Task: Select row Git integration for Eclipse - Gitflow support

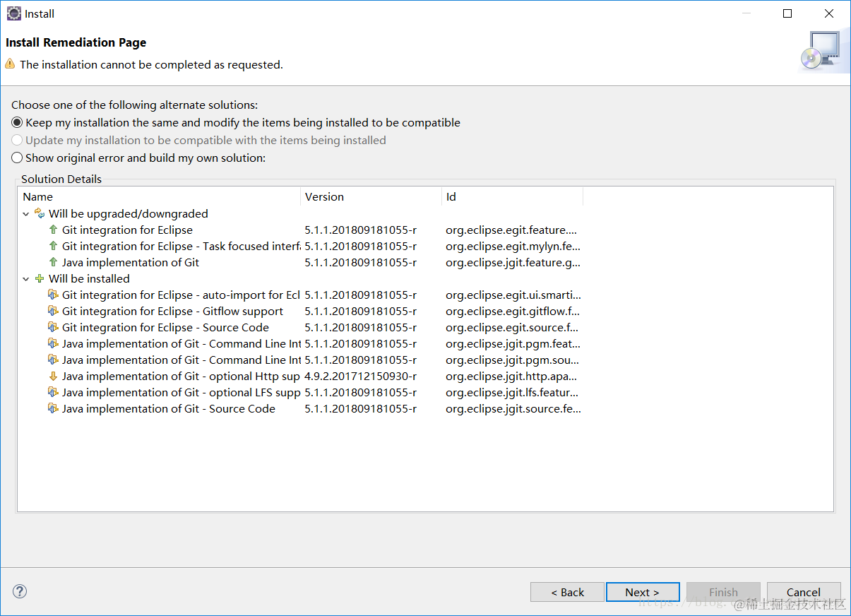Action: [172, 312]
